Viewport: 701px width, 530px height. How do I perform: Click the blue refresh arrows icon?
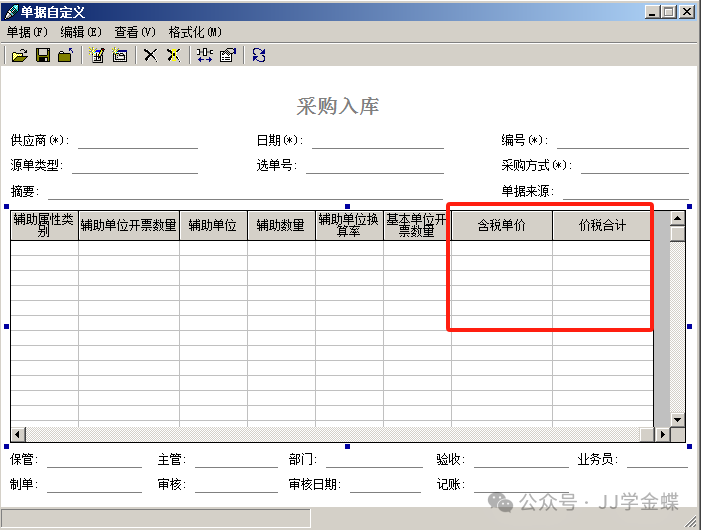click(x=259, y=56)
